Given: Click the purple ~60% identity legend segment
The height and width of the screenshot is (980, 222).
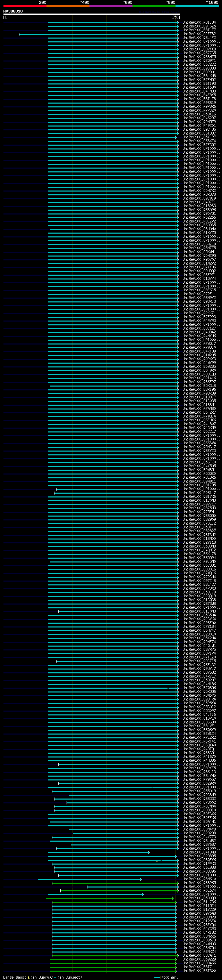Looking at the screenshot, I should pyautogui.click(x=111, y=7).
